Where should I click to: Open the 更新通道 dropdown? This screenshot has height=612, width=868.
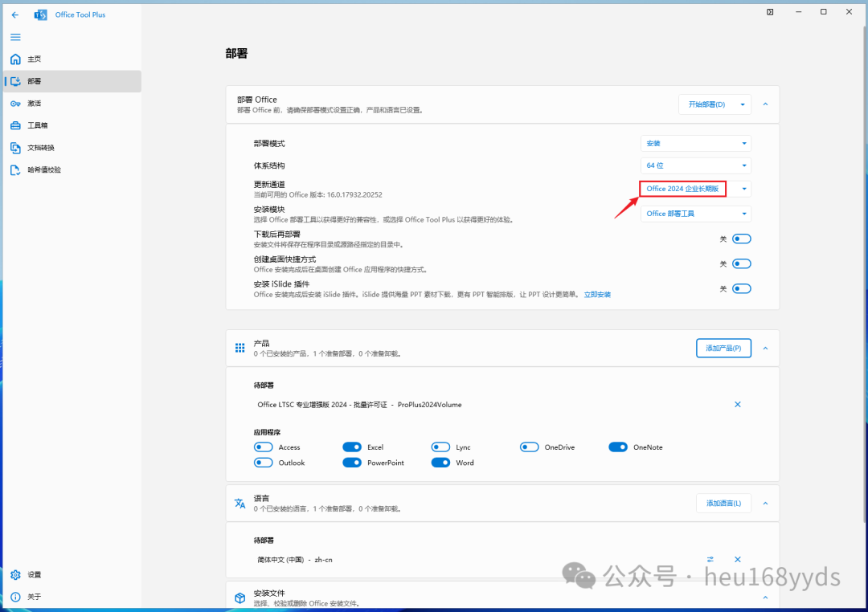pos(696,189)
